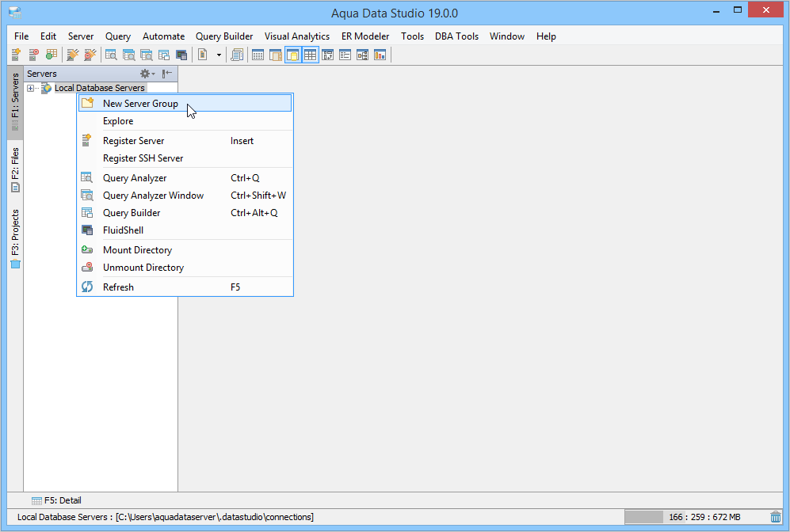
Task: Click the script scroll toolbar icon
Action: [x=237, y=55]
